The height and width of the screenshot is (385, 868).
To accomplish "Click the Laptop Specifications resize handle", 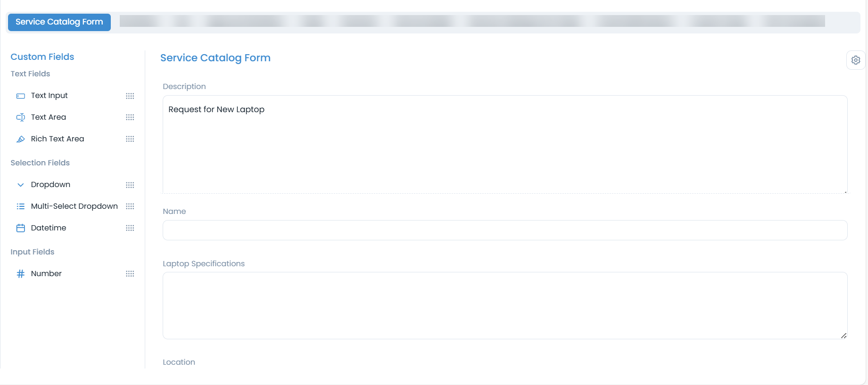I will 843,336.
